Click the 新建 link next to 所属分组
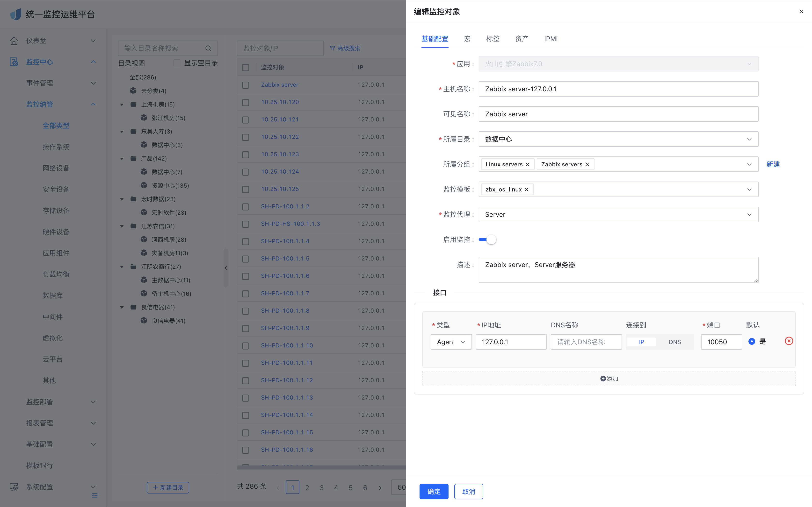Screen dimensions: 812x507 [773, 164]
